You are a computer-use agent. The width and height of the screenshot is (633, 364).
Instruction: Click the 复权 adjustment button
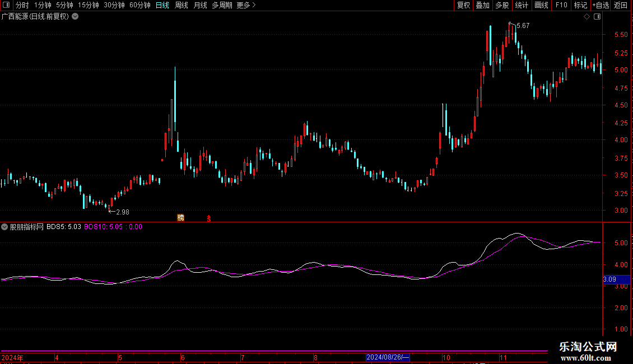pyautogui.click(x=463, y=5)
